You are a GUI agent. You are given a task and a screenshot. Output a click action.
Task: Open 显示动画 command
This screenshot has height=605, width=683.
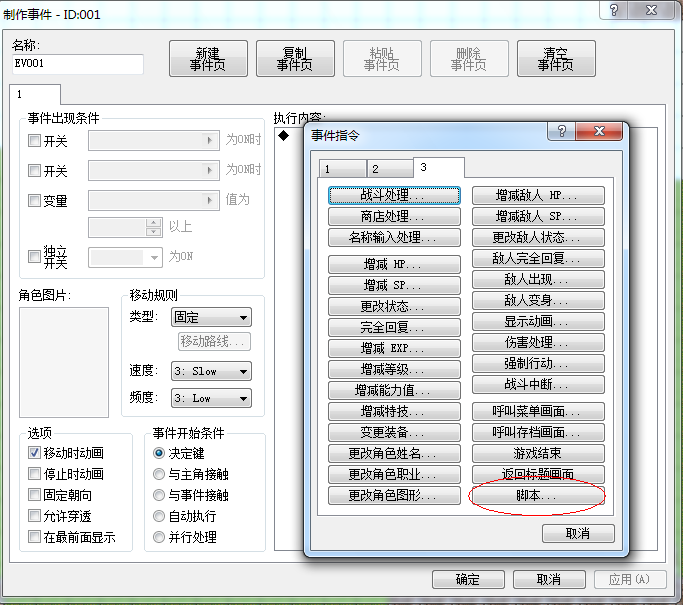(538, 321)
